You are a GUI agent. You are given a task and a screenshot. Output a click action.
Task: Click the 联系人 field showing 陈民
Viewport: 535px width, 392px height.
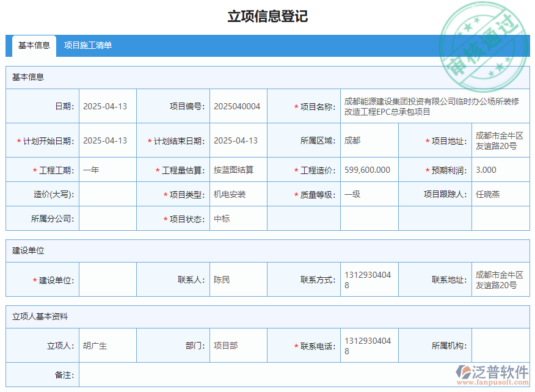pos(238,279)
